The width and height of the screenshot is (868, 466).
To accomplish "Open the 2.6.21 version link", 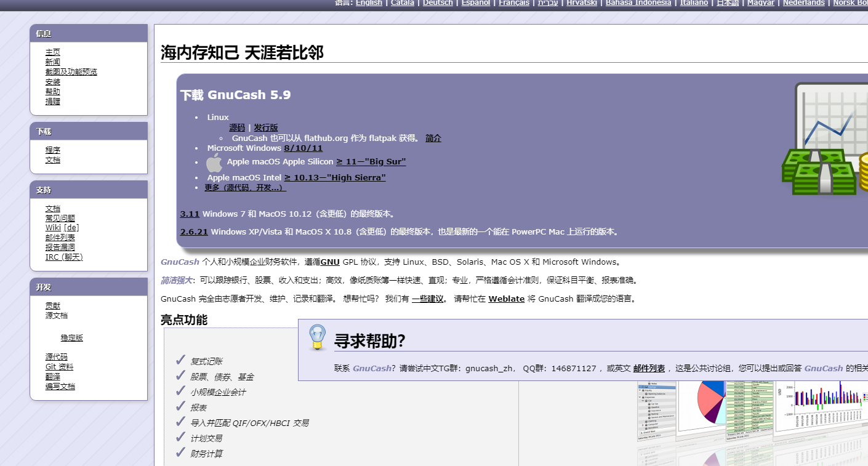I will [194, 232].
